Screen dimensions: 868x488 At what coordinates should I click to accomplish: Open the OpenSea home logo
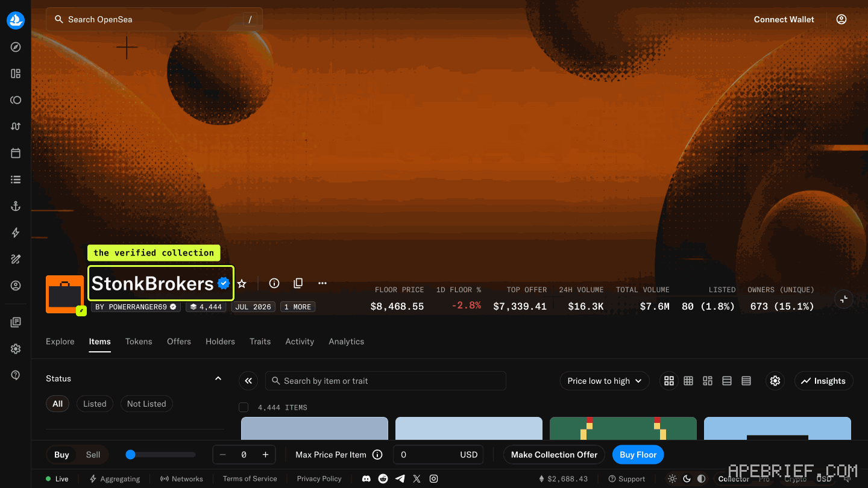pos(16,20)
